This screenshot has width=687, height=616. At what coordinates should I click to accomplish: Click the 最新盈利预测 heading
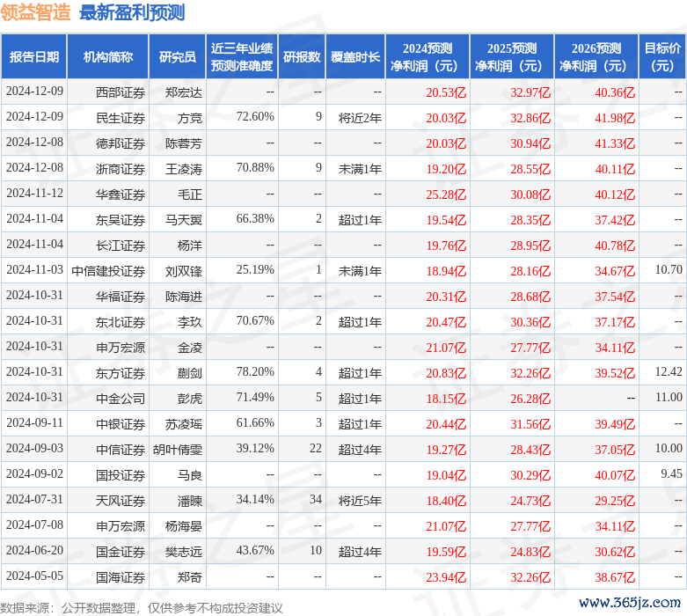(132, 12)
